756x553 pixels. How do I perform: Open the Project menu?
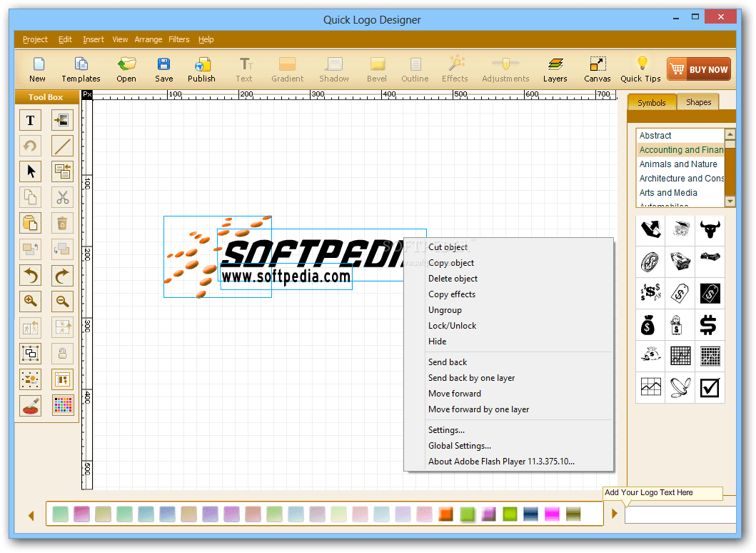tap(35, 39)
